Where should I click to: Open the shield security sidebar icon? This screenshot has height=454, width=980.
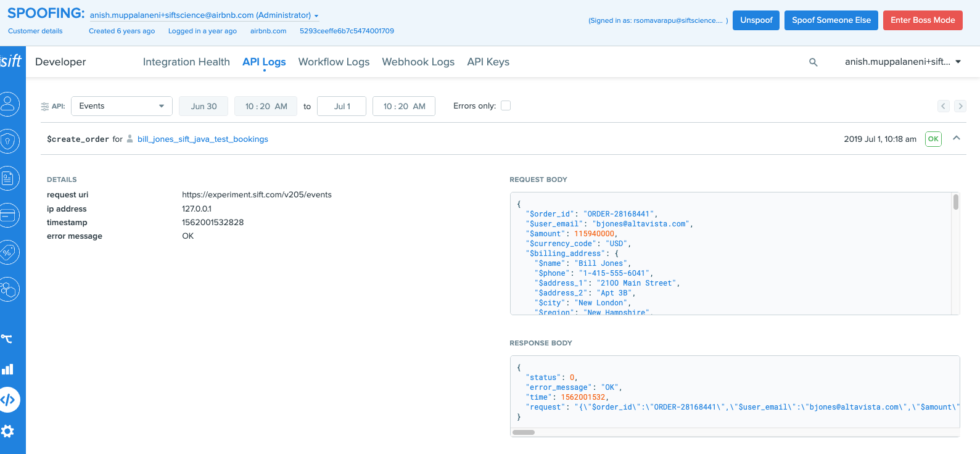(9, 141)
